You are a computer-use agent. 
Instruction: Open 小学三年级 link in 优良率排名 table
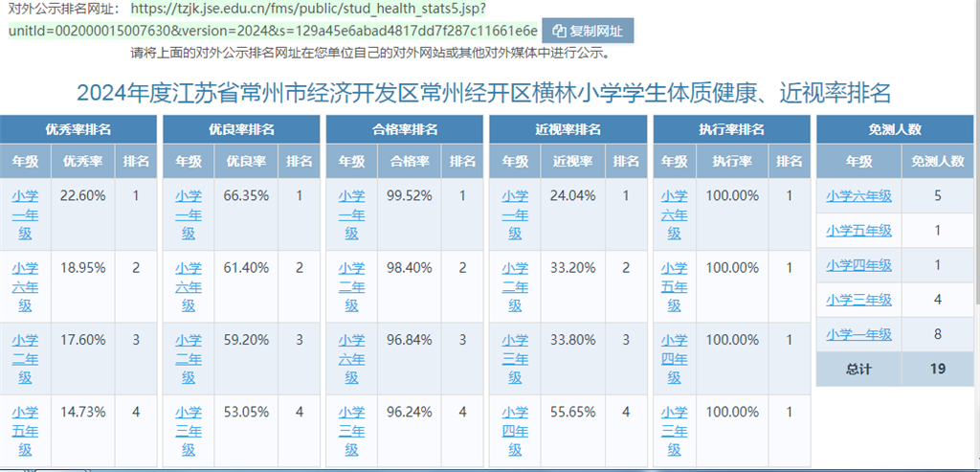(x=189, y=431)
